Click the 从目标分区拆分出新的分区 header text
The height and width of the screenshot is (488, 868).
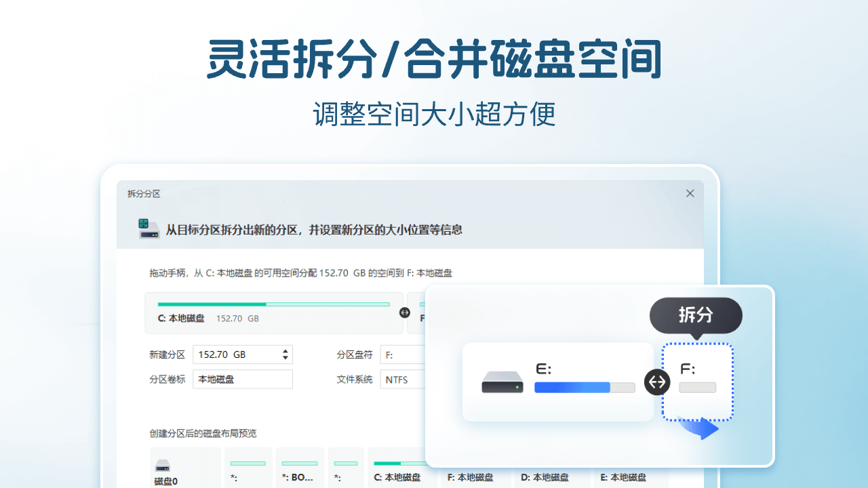314,230
